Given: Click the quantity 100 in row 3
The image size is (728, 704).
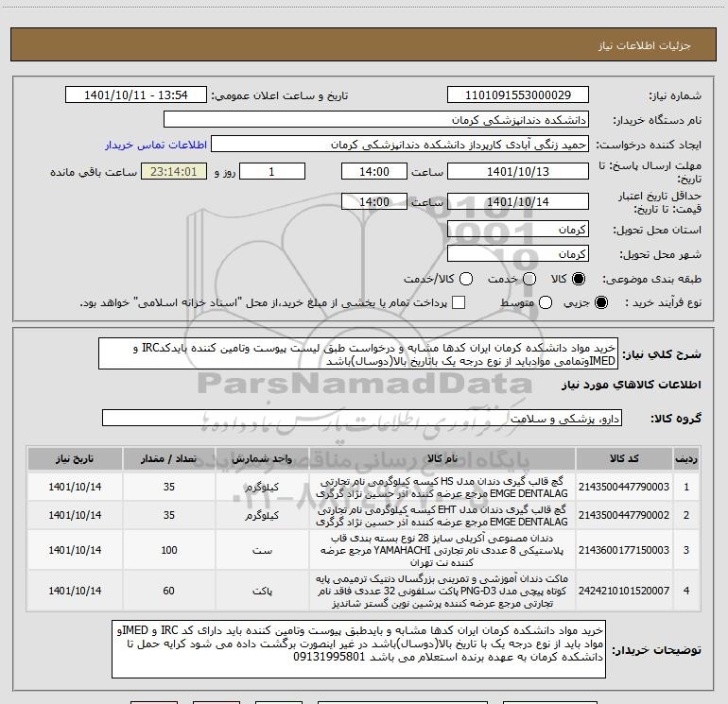Looking at the screenshot, I should click(169, 550).
